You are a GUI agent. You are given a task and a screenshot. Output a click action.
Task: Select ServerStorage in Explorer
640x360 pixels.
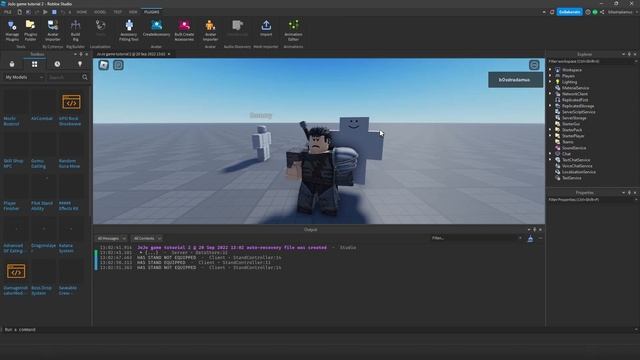click(x=574, y=118)
